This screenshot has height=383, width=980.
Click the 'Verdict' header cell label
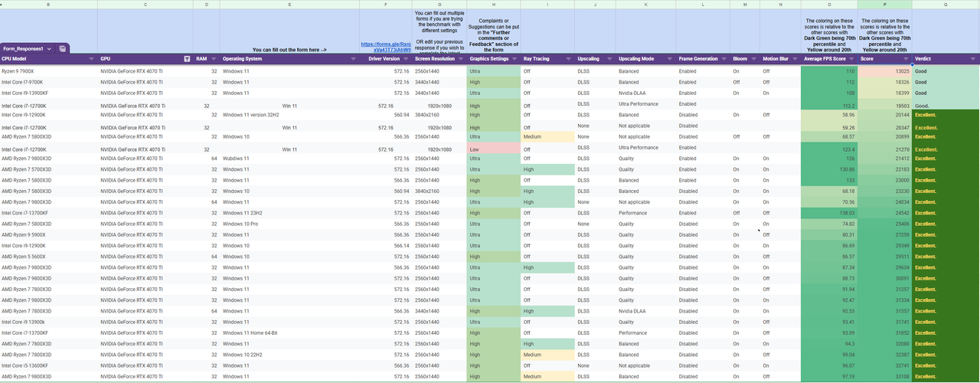pos(923,59)
